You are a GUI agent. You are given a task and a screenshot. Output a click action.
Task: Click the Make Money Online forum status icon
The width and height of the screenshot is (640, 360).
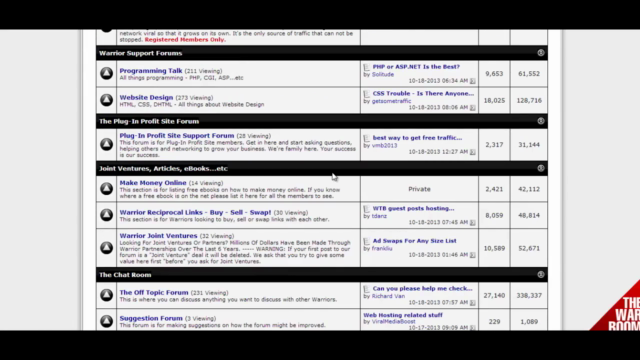pyautogui.click(x=107, y=189)
